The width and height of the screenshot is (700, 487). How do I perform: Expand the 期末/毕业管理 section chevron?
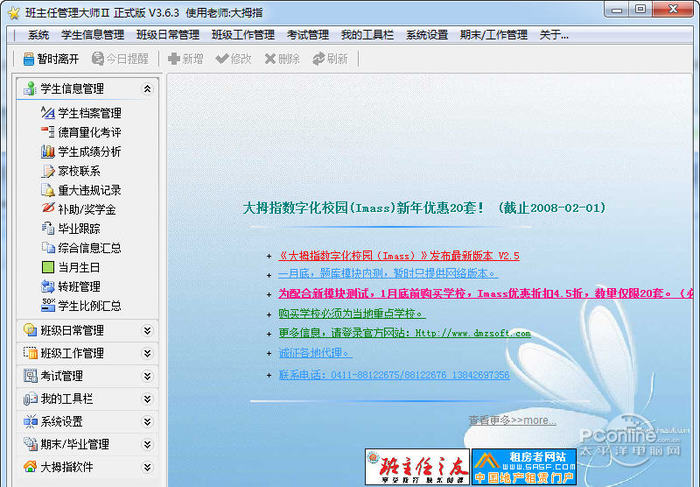[x=147, y=445]
